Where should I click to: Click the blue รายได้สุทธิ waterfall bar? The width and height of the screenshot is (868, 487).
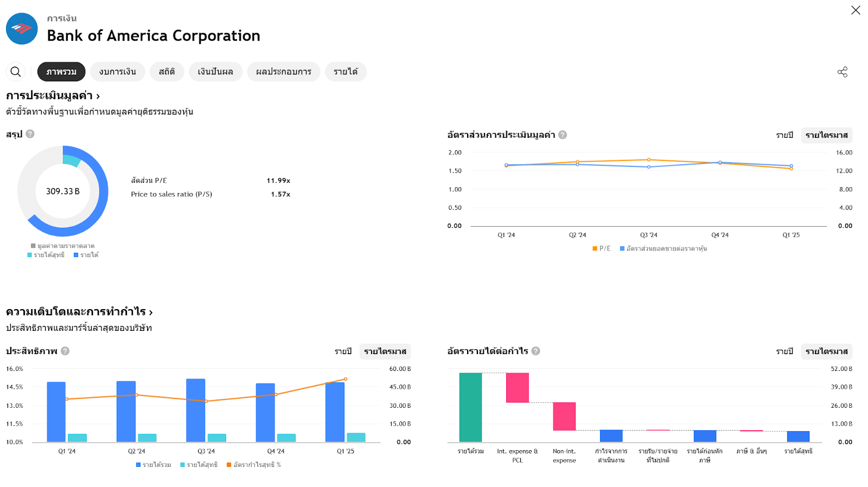(x=798, y=437)
